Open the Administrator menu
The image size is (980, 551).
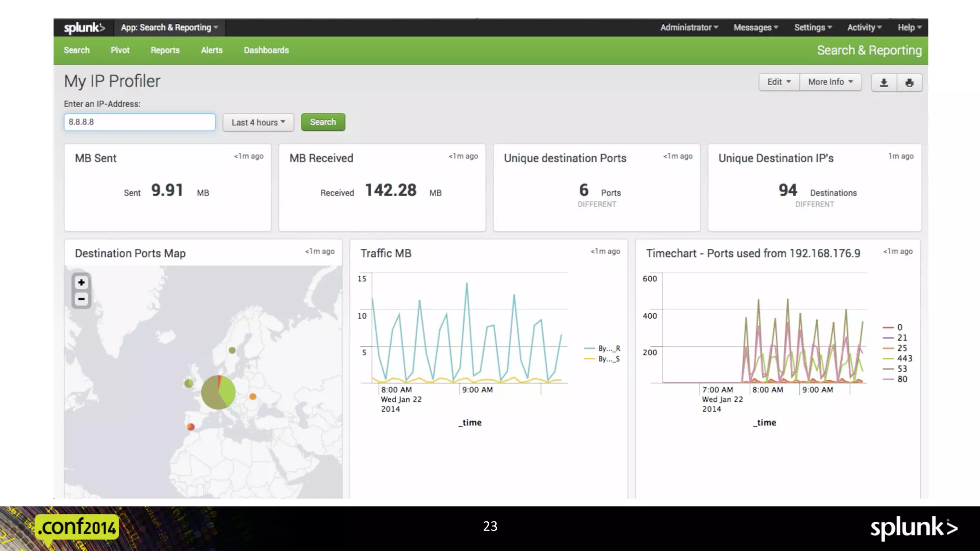[x=689, y=28]
